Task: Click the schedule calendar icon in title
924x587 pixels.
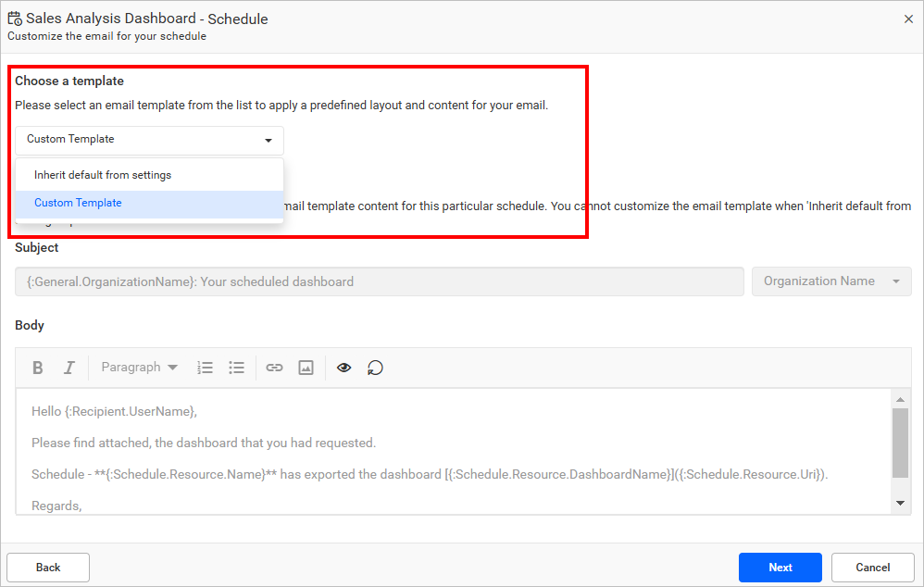Action: click(x=15, y=19)
